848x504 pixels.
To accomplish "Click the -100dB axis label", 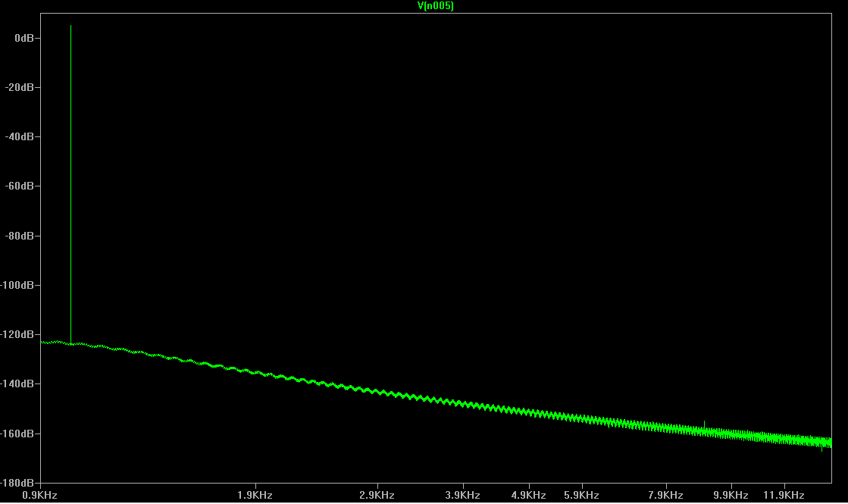I will pyautogui.click(x=17, y=286).
